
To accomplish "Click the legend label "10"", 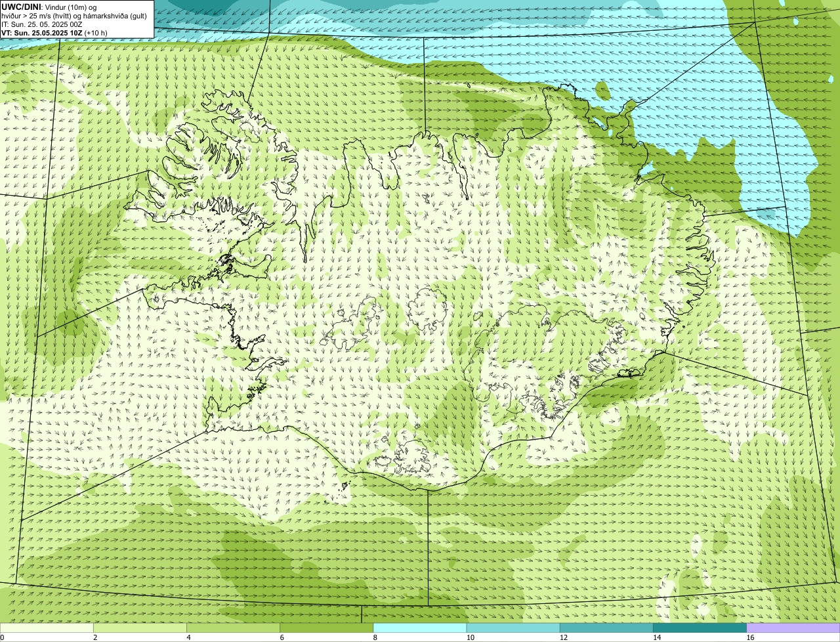I will [470, 637].
